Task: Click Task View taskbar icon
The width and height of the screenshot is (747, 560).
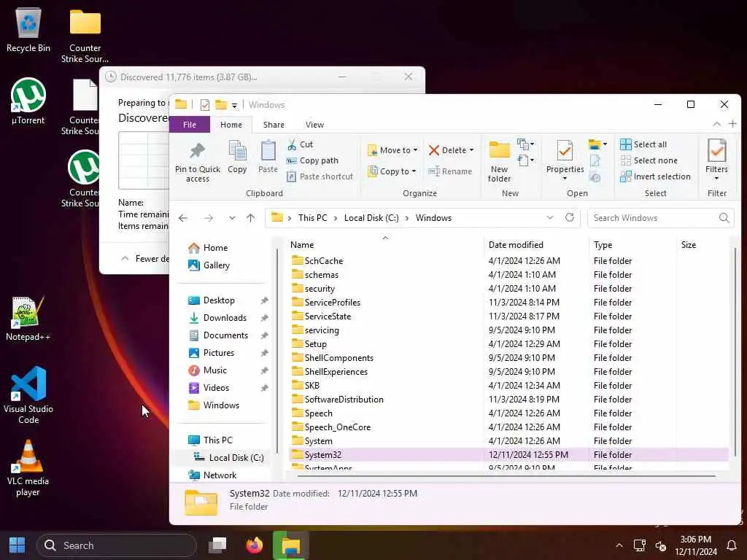Action: tap(217, 545)
